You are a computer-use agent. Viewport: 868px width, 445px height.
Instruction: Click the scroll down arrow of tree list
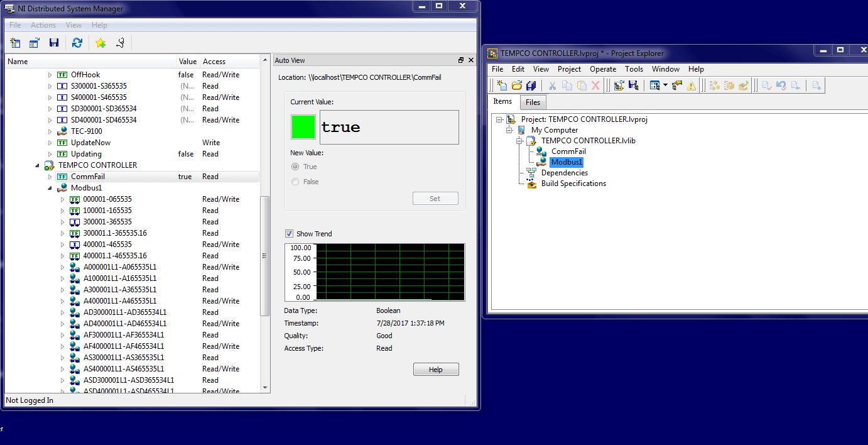265,388
